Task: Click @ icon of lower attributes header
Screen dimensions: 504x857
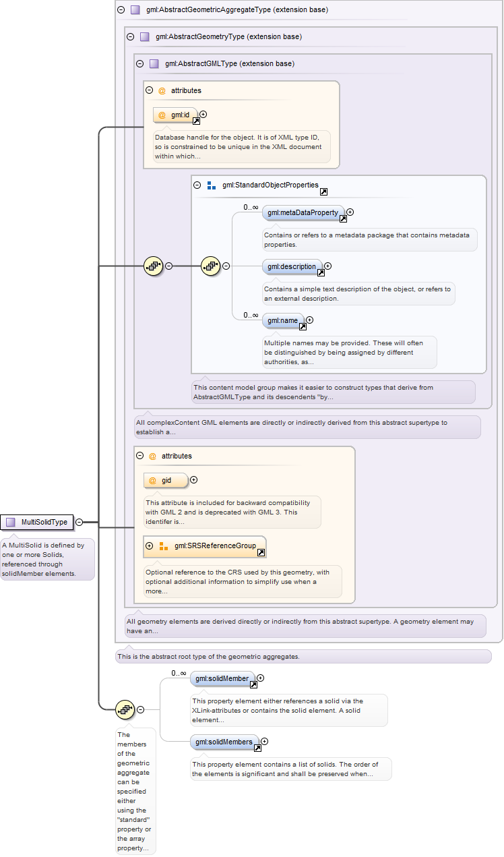Action: 152,456
